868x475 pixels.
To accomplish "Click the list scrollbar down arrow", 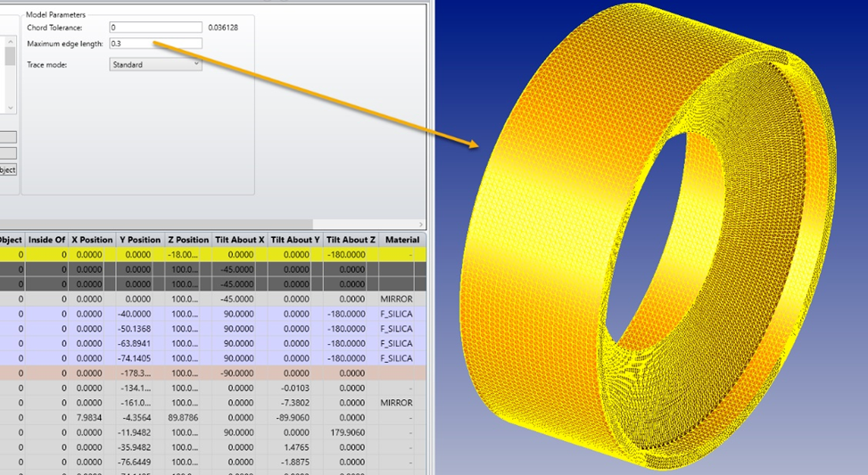I will (x=10, y=108).
